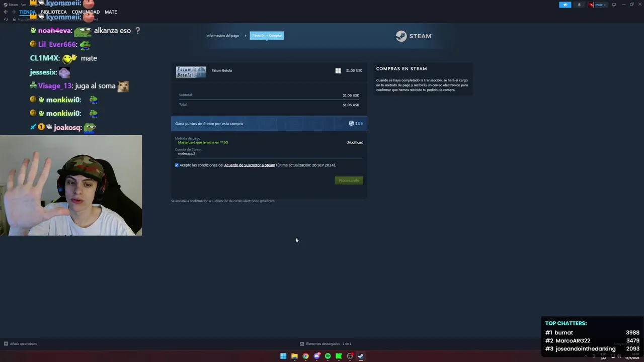Viewport: 644px width, 362px height.
Task: Open the Elementos descargados downloads status
Action: pyautogui.click(x=326, y=344)
